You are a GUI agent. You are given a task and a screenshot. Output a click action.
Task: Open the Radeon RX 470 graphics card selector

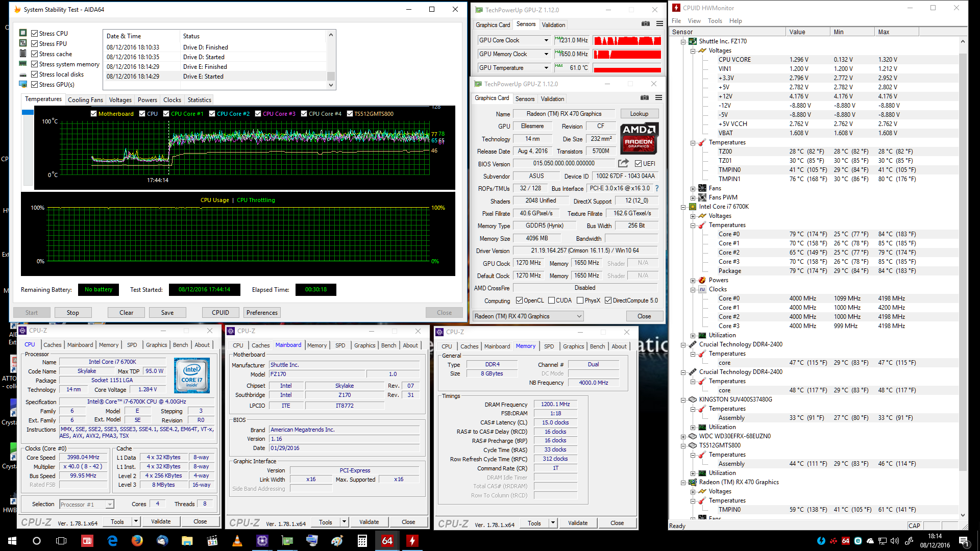tap(528, 316)
